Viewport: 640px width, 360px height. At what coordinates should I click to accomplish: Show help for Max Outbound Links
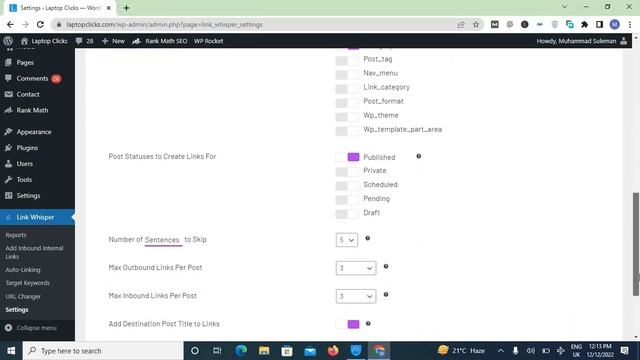tap(386, 267)
